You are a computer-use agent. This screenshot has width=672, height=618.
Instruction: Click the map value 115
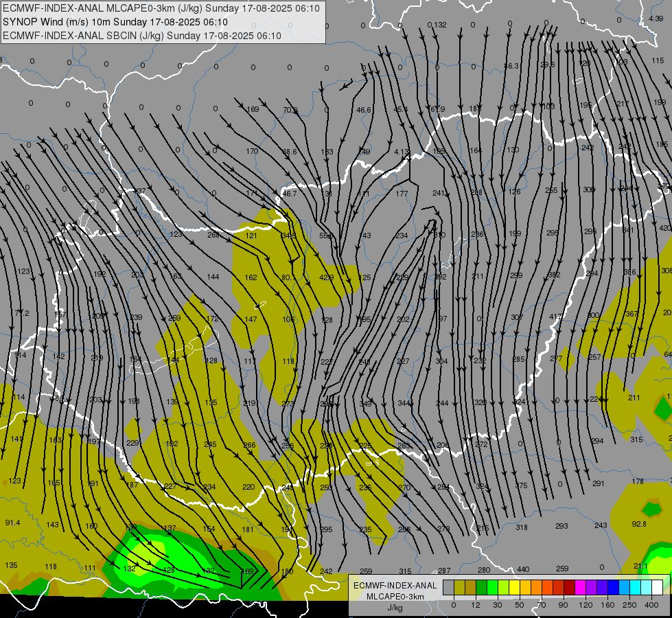pyautogui.click(x=658, y=60)
